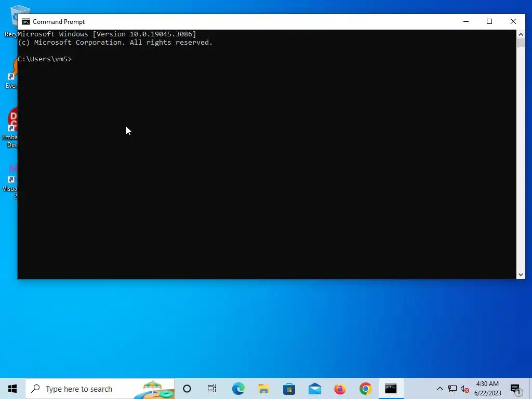532x399 pixels.
Task: Open File Explorer from the taskbar
Action: click(x=263, y=389)
